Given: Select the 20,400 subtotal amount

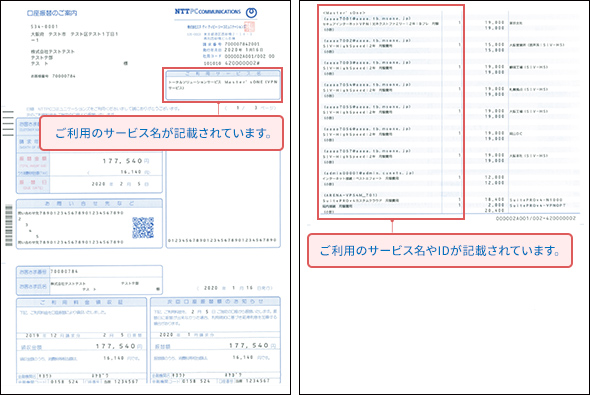Looking at the screenshot, I should [494, 211].
